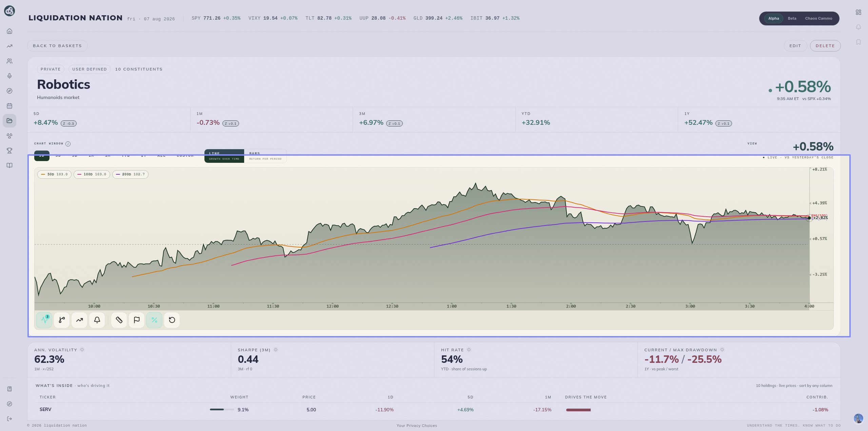The height and width of the screenshot is (431, 868).
Task: Click the Chart Window info icon
Action: coord(68,144)
